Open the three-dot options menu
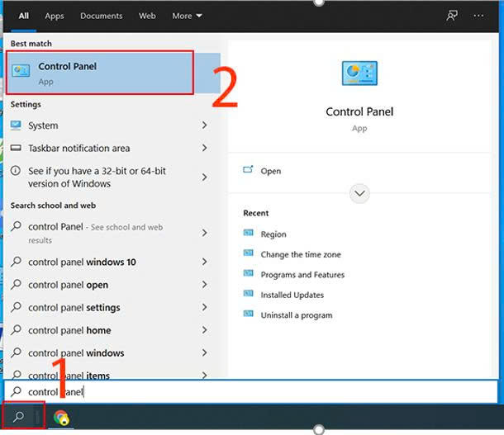This screenshot has width=504, height=435. tap(478, 15)
